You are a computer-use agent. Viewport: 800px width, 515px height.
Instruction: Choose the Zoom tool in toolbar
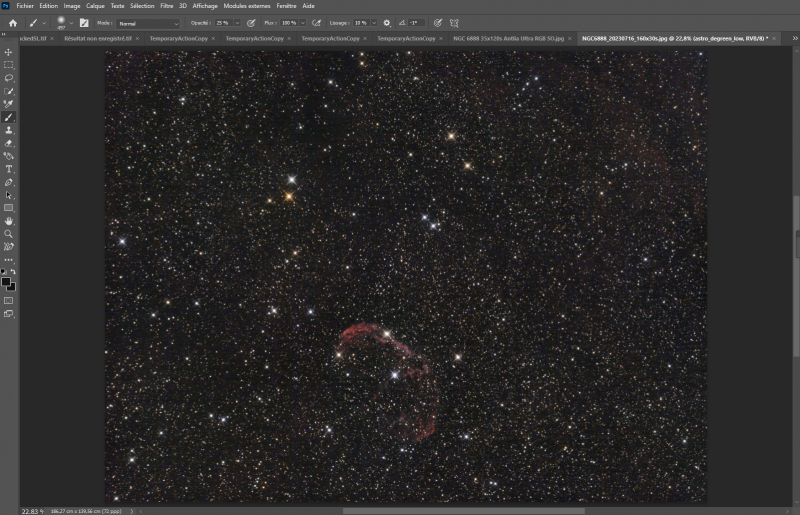point(9,234)
